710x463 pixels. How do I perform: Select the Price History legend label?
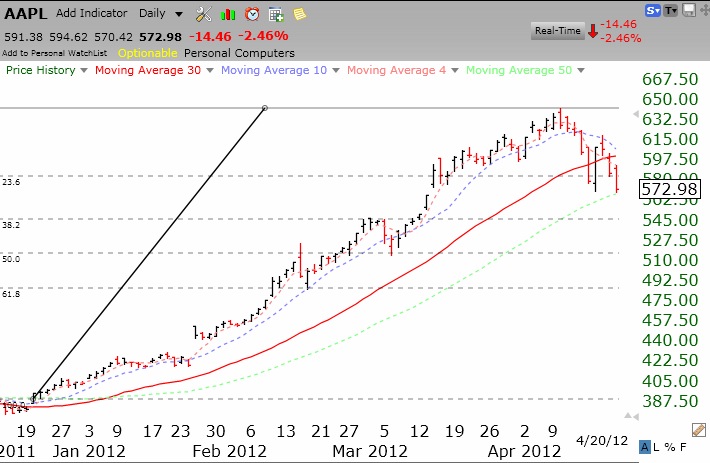(40, 70)
